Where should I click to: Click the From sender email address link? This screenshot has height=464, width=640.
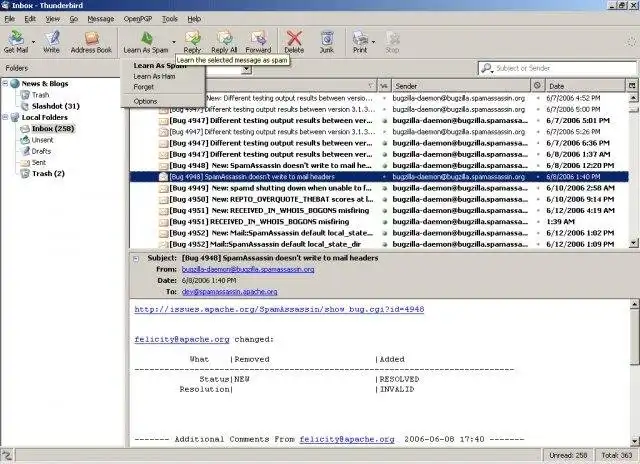pyautogui.click(x=248, y=269)
